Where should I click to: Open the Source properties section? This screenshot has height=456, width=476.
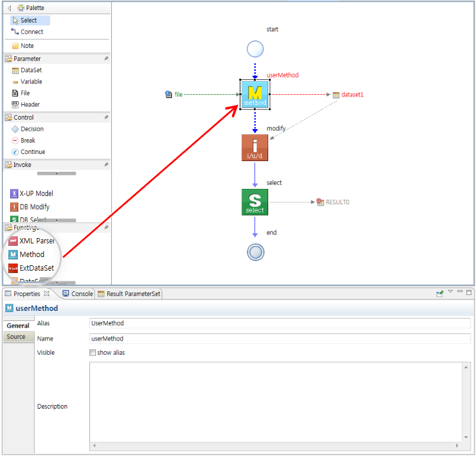click(16, 337)
